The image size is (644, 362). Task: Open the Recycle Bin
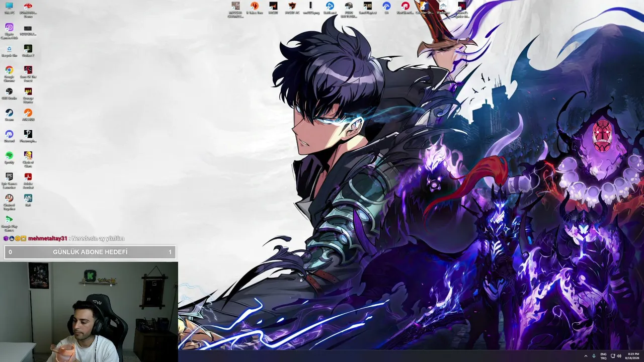pos(9,51)
